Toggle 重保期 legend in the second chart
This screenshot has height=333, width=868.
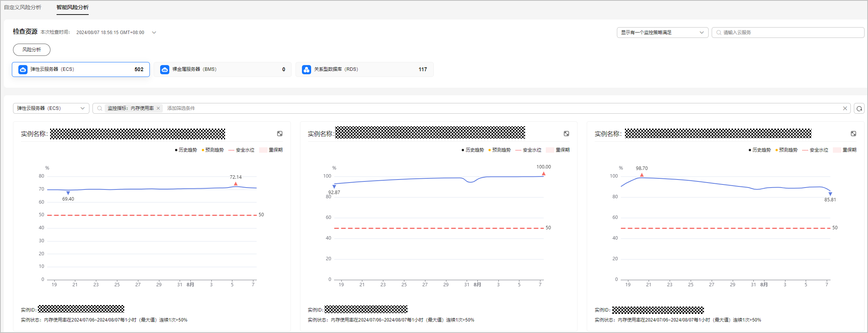558,150
